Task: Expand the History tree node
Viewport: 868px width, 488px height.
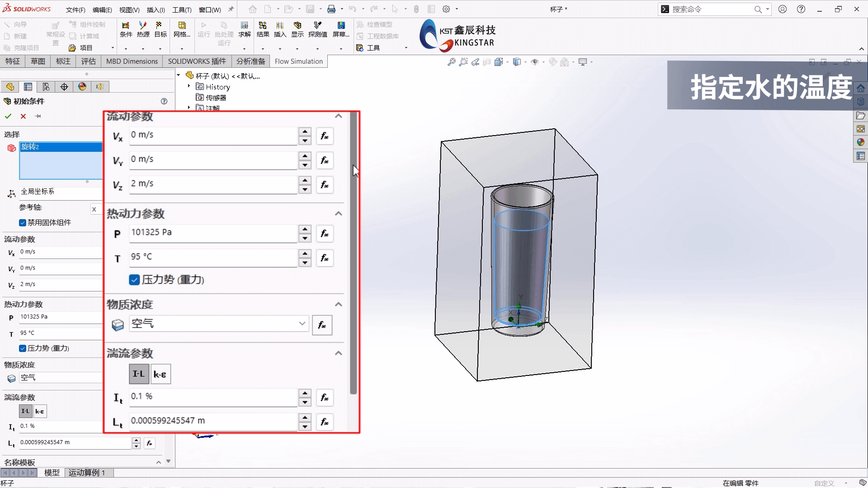Action: click(189, 86)
